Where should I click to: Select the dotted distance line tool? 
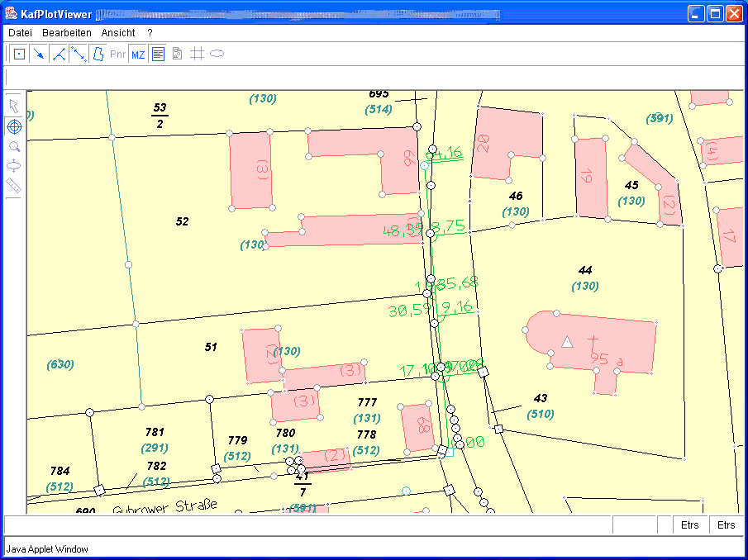click(79, 55)
